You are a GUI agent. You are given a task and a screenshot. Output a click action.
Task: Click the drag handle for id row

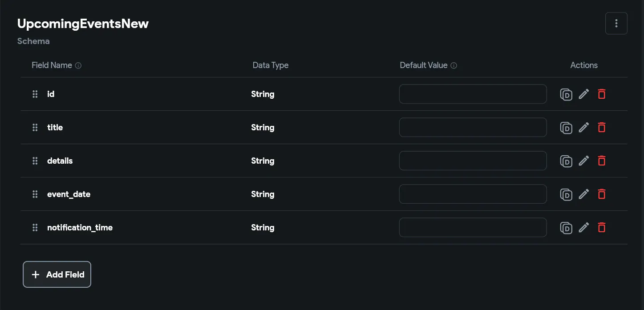click(x=35, y=94)
